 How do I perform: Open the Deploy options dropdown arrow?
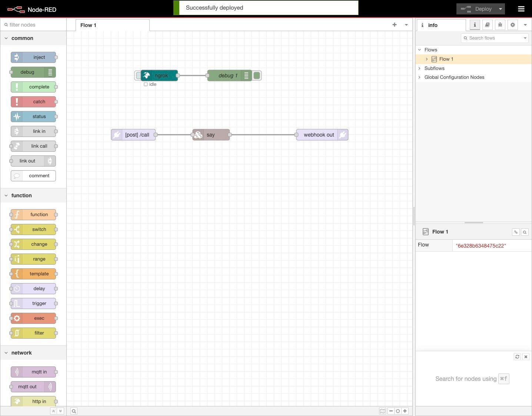[x=501, y=9]
